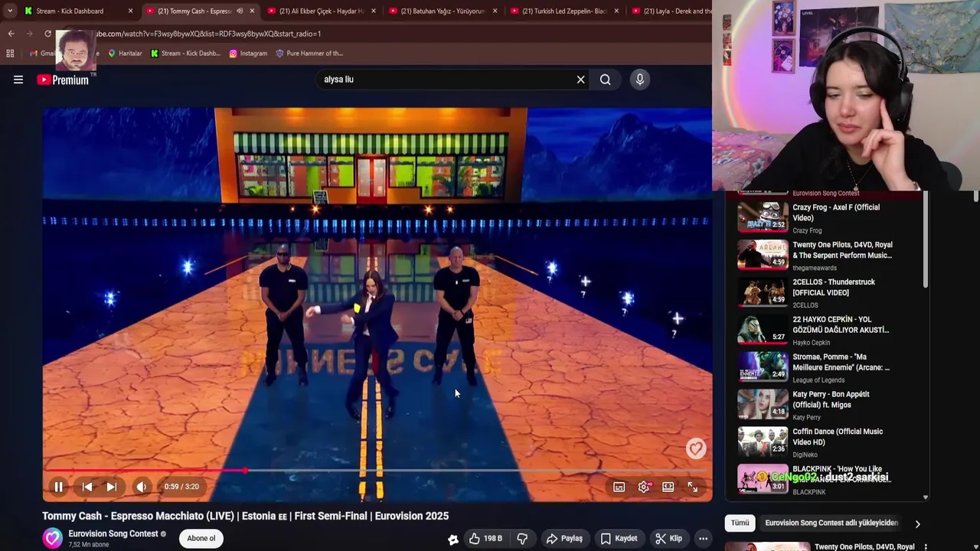The image size is (980, 551).
Task: Switch to the Turkish Led Zeppelin tab
Action: [564, 11]
